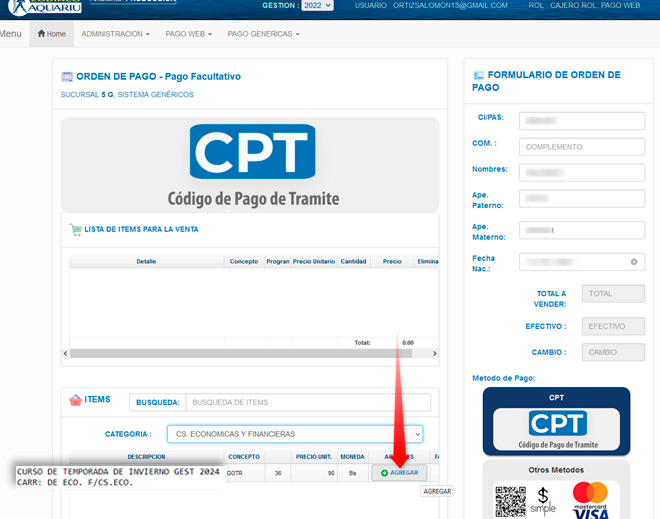Click the horizontal scrollbar of items list
This screenshot has width=660, height=519.
point(241,353)
